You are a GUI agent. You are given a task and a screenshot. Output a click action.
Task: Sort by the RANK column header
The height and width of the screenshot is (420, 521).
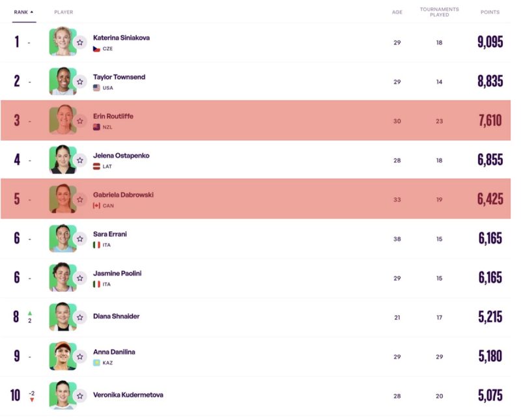click(x=23, y=12)
